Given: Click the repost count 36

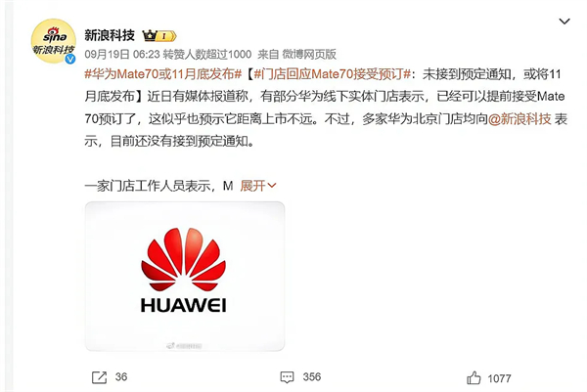Looking at the screenshot, I should coord(121,377).
